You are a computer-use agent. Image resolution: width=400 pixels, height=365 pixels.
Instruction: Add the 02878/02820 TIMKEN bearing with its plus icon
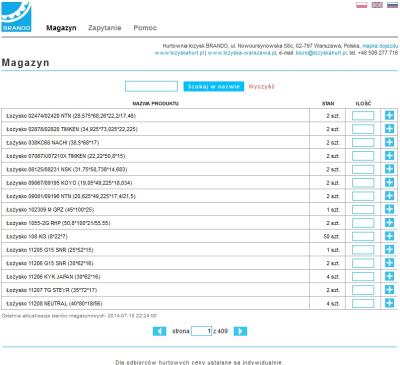(x=389, y=129)
